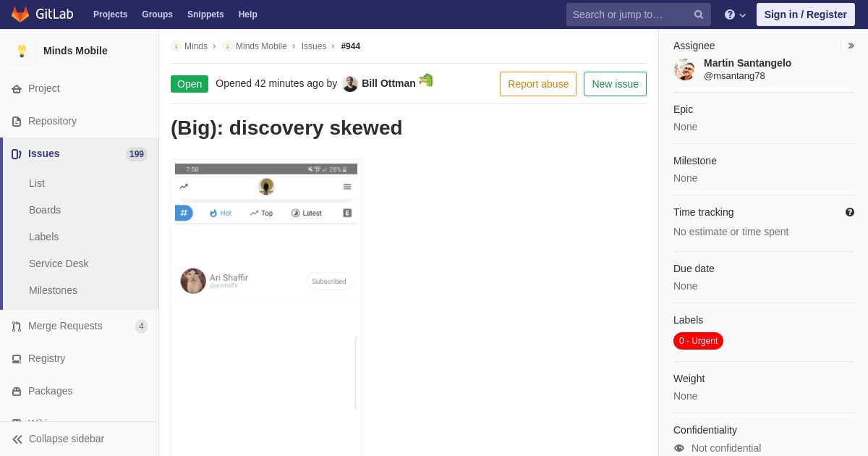Click Sign in / Register

tap(806, 14)
